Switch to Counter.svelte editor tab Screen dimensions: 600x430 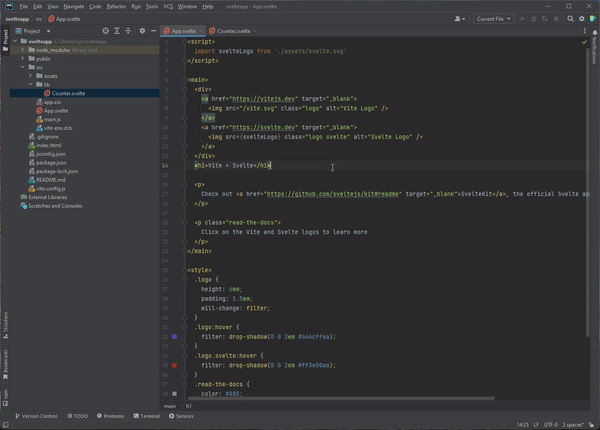[233, 31]
